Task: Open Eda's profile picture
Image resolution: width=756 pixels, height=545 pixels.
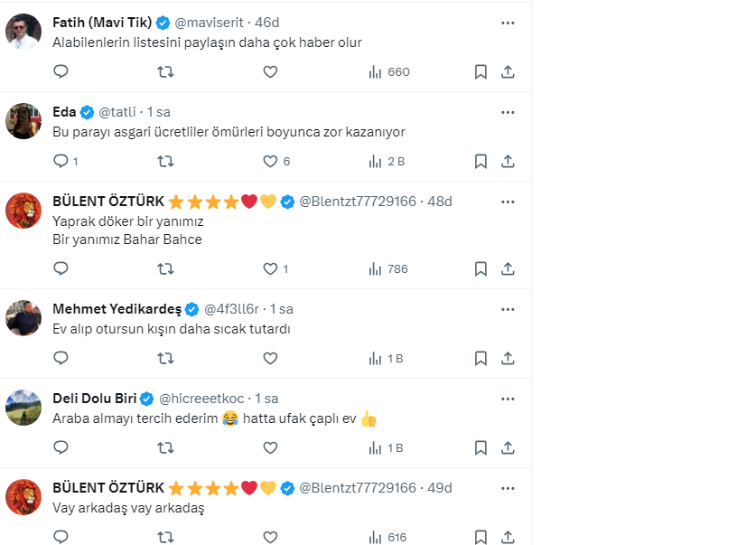Action: 23,121
